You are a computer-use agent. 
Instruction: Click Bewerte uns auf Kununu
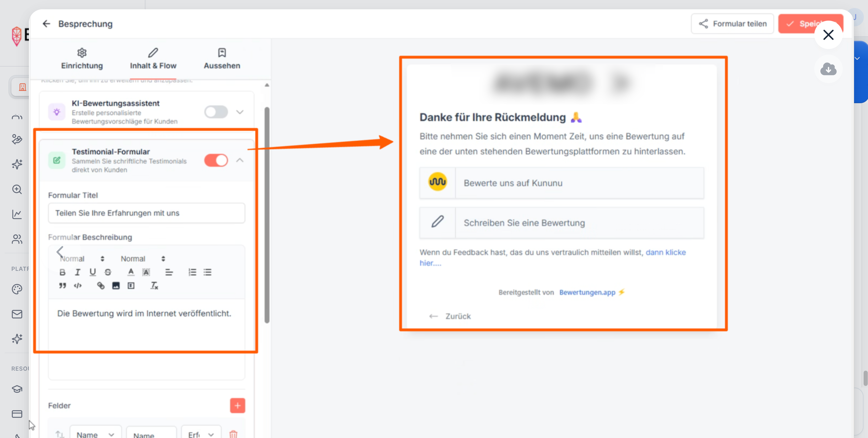click(x=561, y=183)
